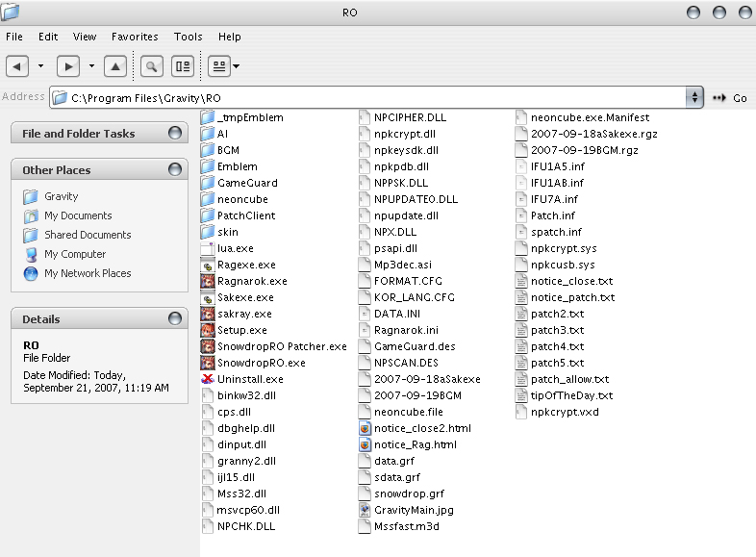
Task: Open the Favorites menu
Action: pos(135,37)
